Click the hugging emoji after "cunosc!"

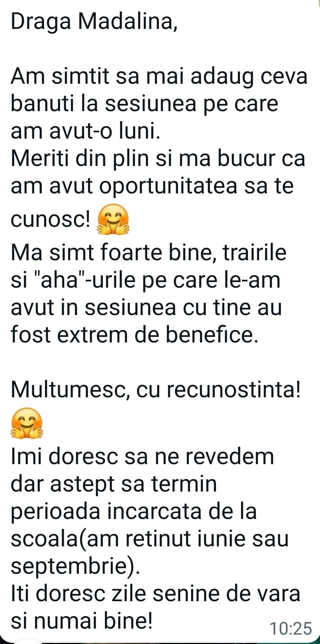point(113,220)
